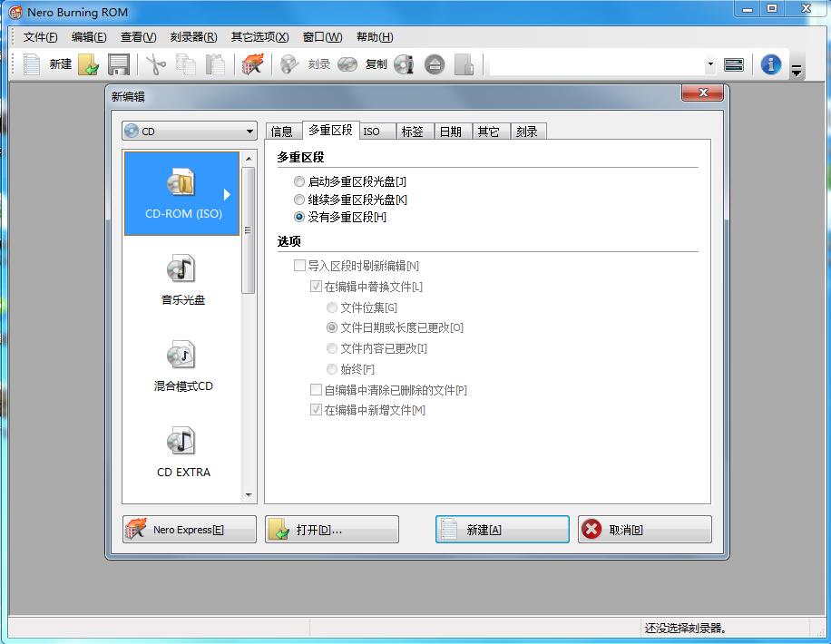This screenshot has width=831, height=644.
Task: Click the New compilation document icon
Action: tap(32, 64)
